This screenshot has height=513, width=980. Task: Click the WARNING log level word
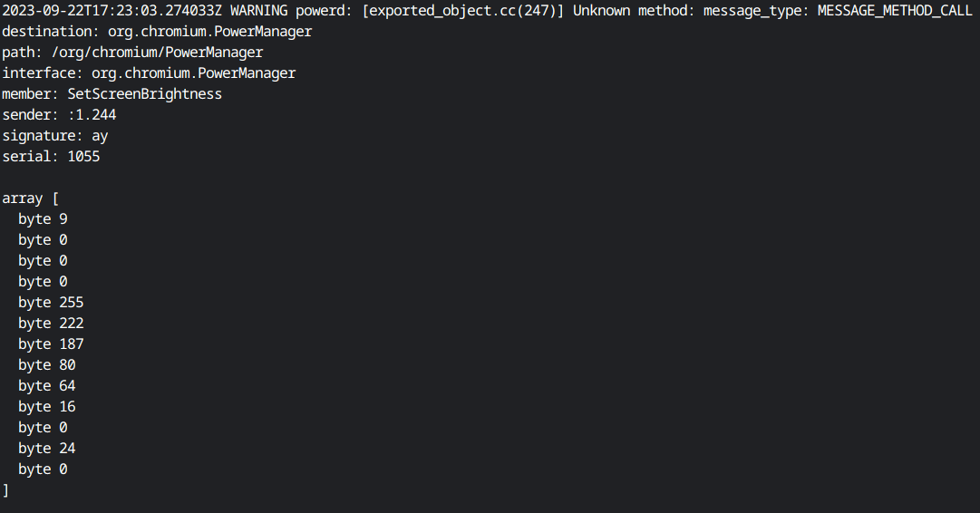pyautogui.click(x=258, y=11)
